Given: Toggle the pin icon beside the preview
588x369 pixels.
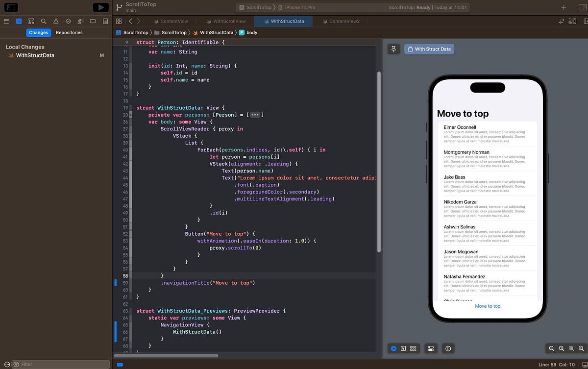Looking at the screenshot, I should [x=394, y=49].
